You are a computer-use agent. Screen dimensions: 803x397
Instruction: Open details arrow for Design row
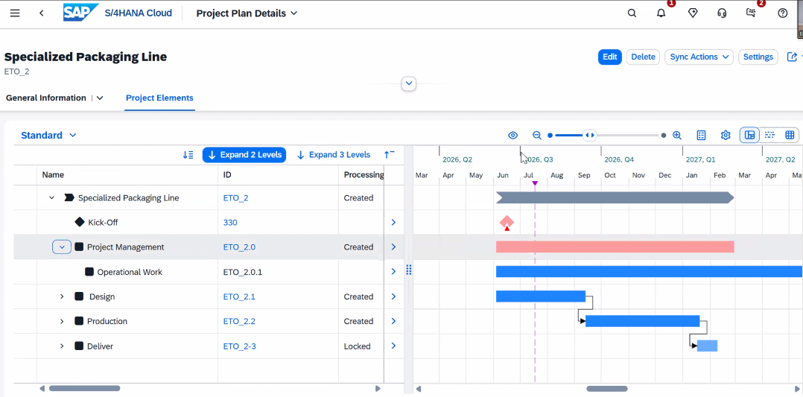393,297
